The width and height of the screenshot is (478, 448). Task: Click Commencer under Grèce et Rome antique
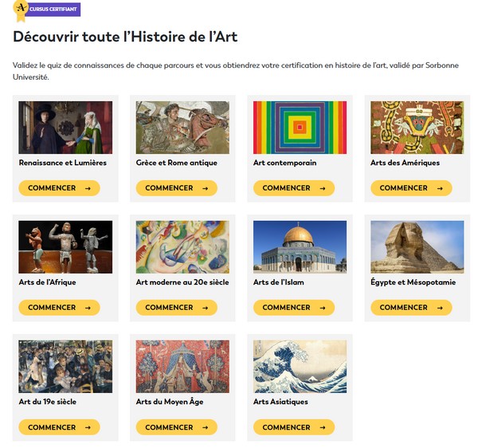177,188
